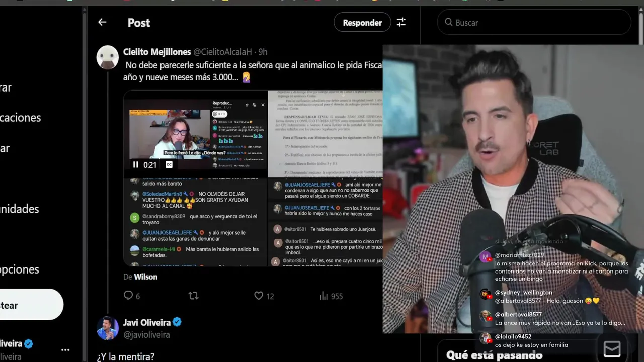Open @CielitoAlcalaH handle link
The image size is (644, 362).
point(222,52)
